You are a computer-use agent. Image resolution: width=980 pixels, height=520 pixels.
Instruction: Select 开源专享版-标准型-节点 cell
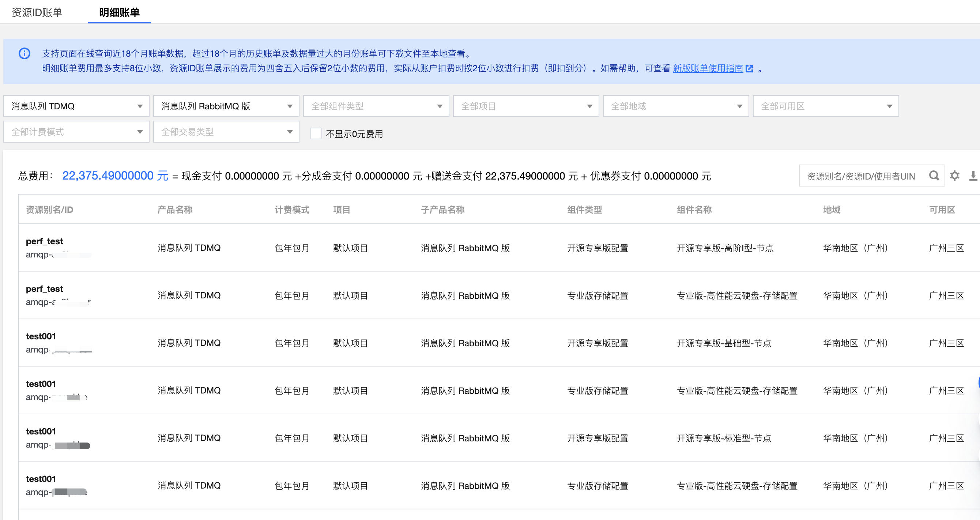(x=724, y=438)
